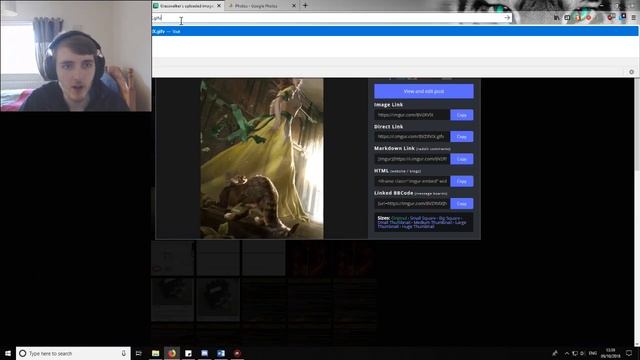Click the ENG language indicator
Image resolution: width=640 pixels, height=360 pixels.
(593, 353)
